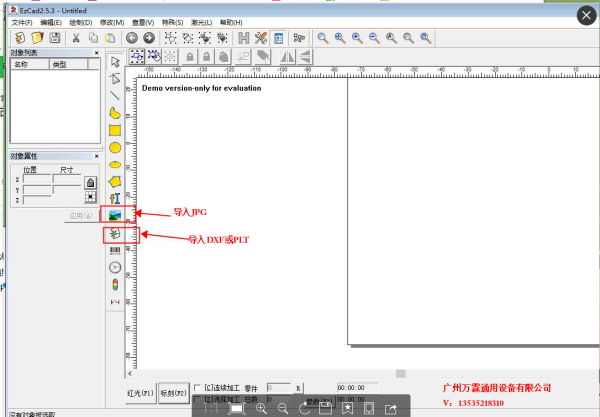
Task: Pick the arrow selection tool
Action: (115, 62)
